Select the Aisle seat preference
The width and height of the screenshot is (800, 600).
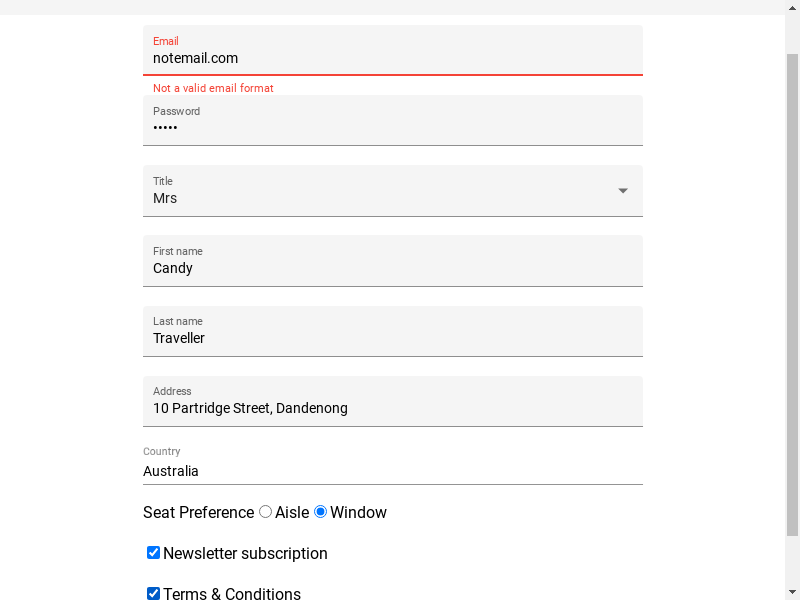(265, 511)
